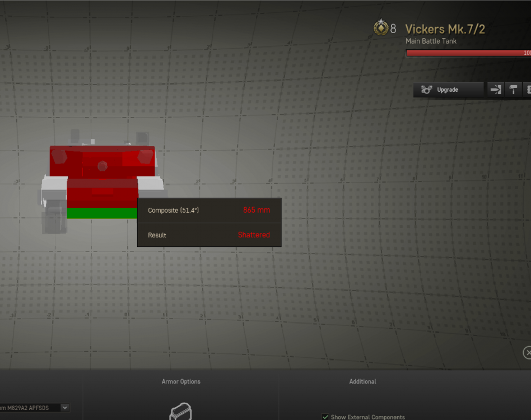
Task: Click the green lower hull plate on tank
Action: point(101,213)
